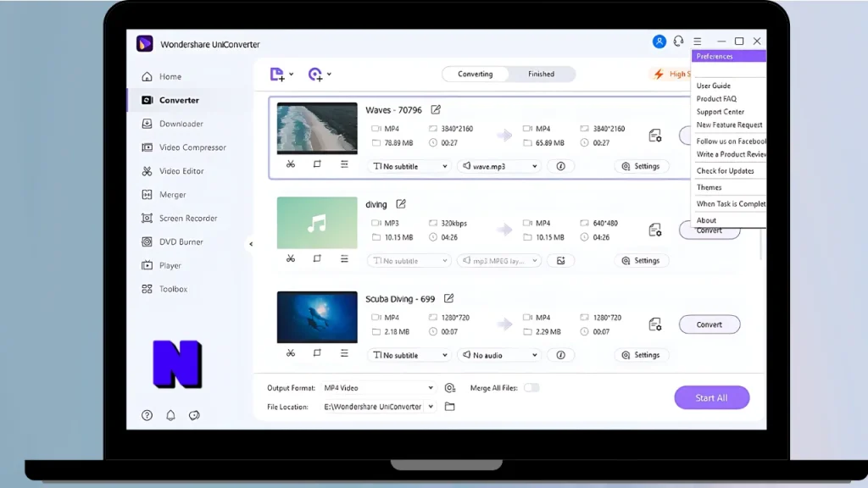868x488 pixels.
Task: Open output format settings icon
Action: coord(450,388)
